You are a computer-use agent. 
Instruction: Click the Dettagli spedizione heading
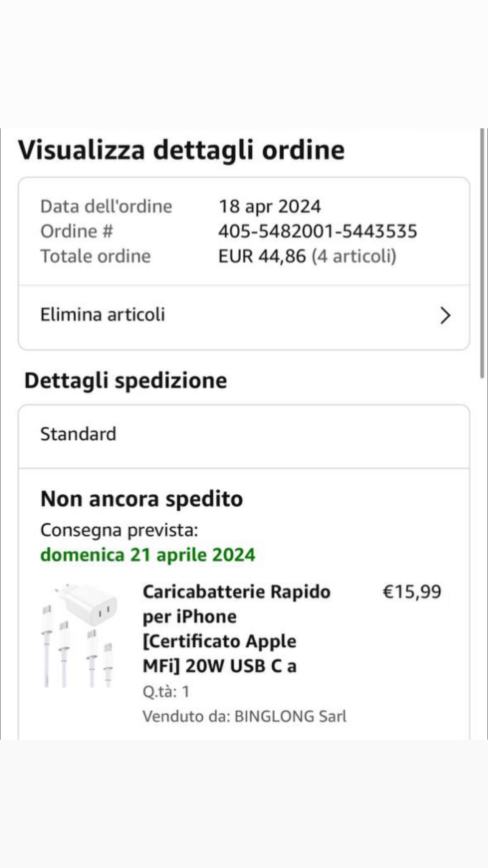point(126,380)
